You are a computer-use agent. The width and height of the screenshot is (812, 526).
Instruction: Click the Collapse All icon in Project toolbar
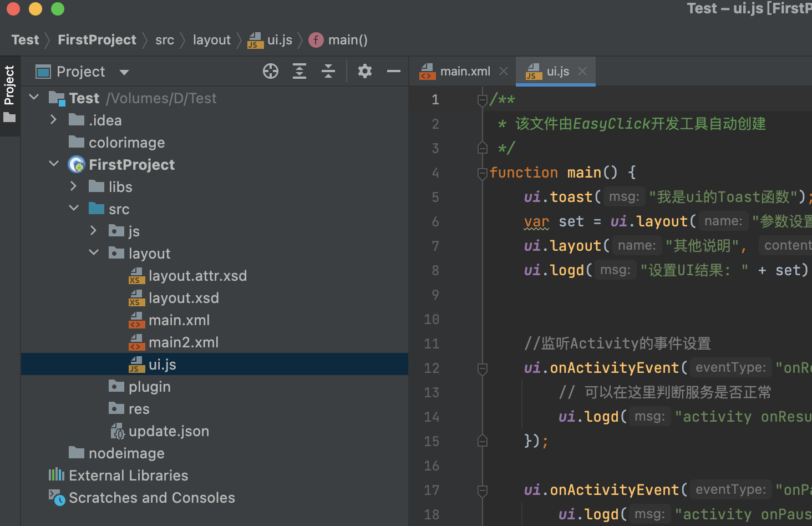[x=328, y=71]
